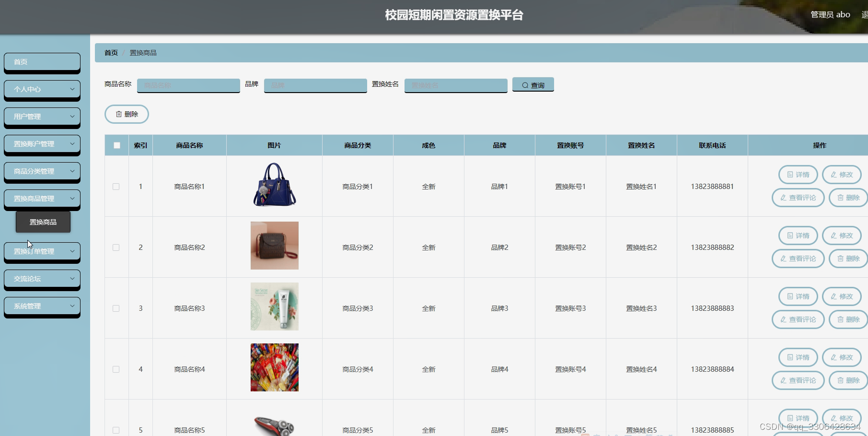The height and width of the screenshot is (436, 868).
Task: Collapse the 置换商品管理 sidebar menu
Action: 42,198
